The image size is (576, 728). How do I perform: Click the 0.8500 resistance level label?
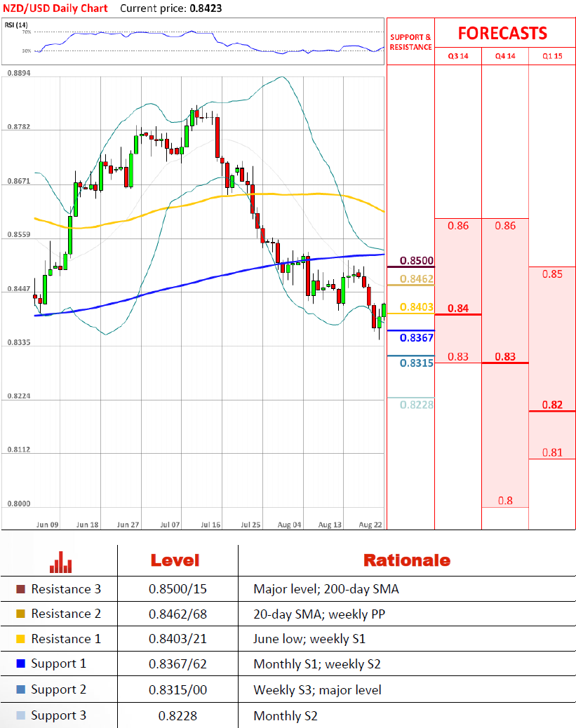tap(417, 260)
